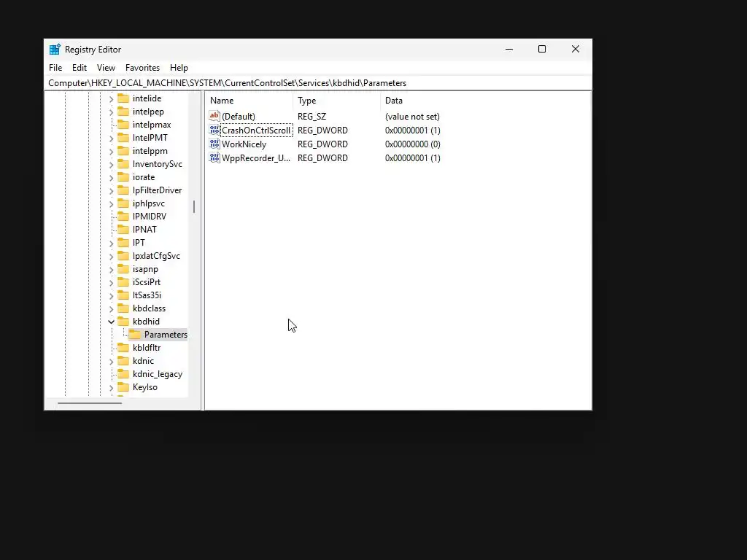
Task: Click the kbdclass folder icon
Action: coord(123,308)
